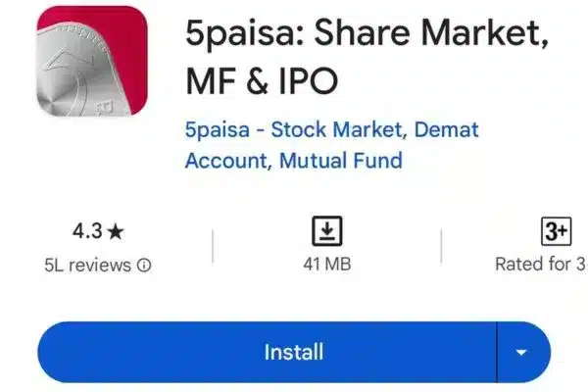Expand the dropdown arrow beside Install
The image size is (588, 392).
(x=521, y=352)
